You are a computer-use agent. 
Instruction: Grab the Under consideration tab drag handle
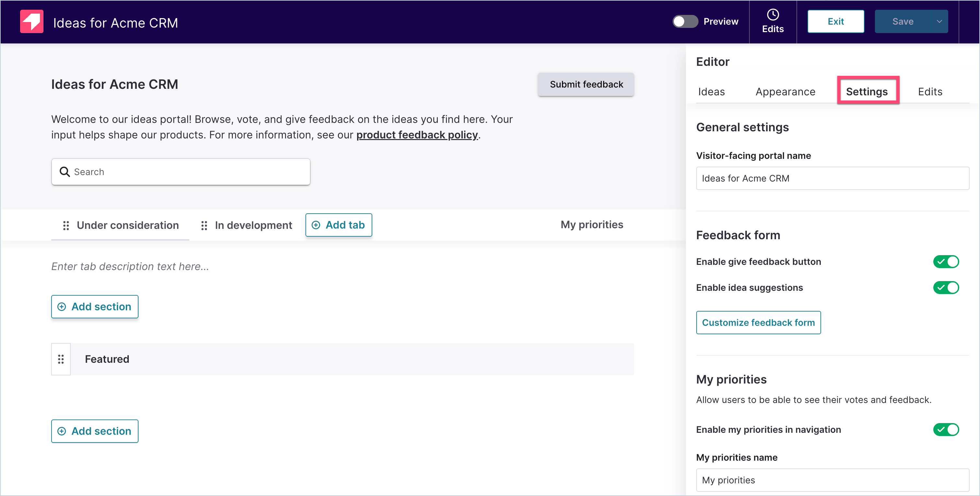(66, 226)
